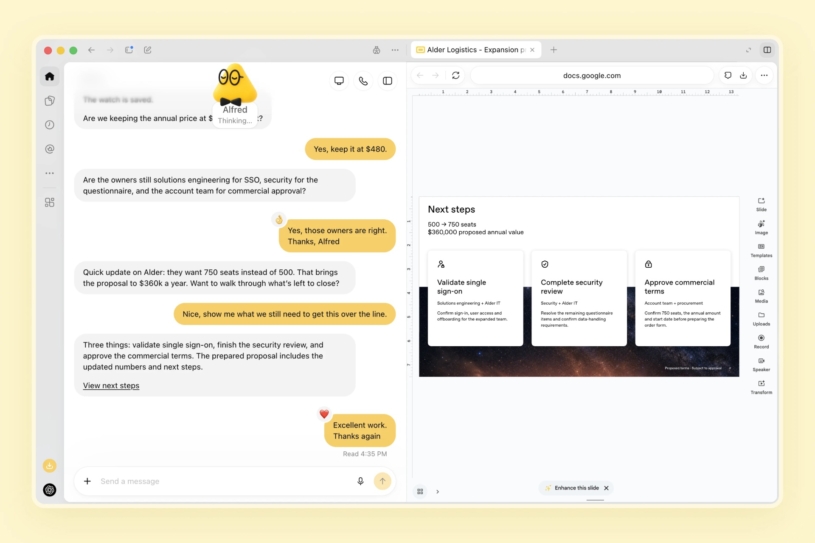Click the OK hand reaction emoji on message

279,219
